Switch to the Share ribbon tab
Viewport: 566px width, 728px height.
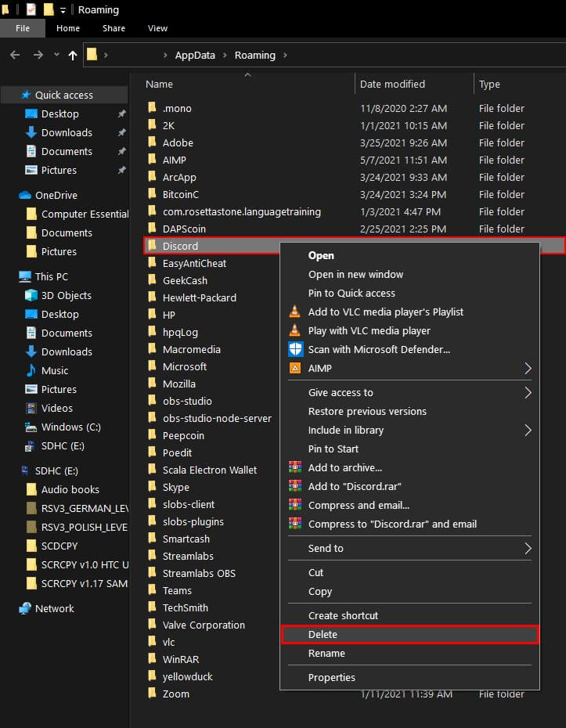(x=114, y=28)
